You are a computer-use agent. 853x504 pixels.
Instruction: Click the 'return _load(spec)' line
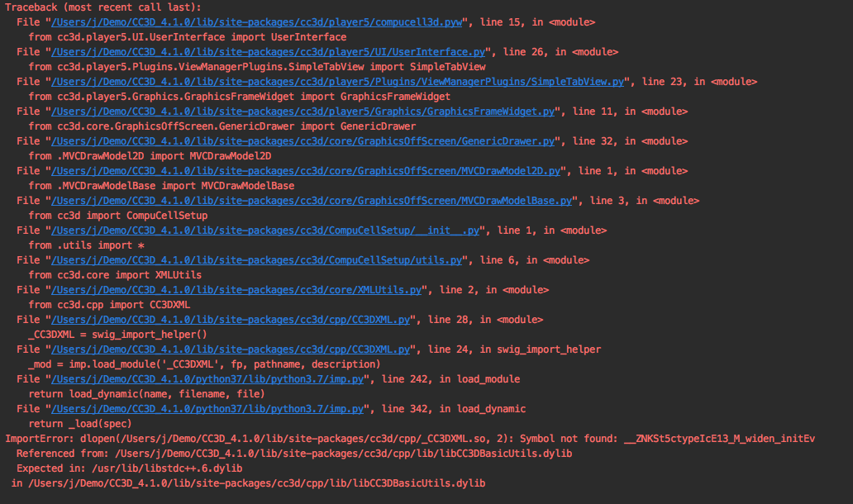point(80,424)
